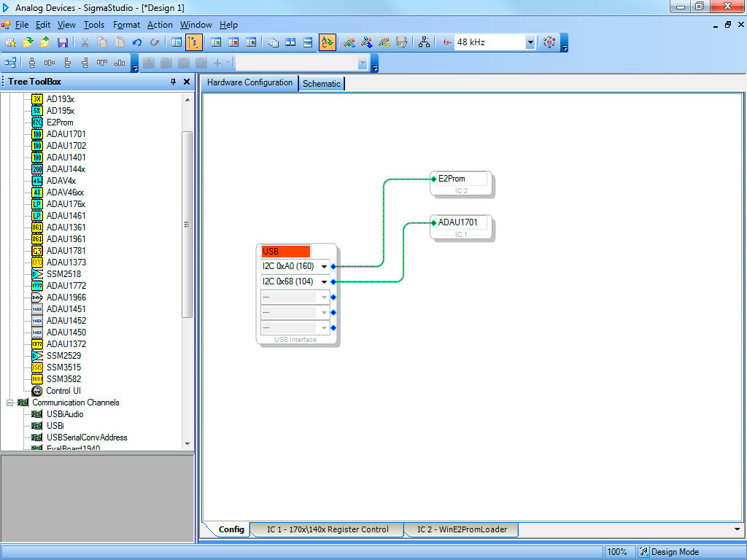
Task: Open the 48 kHz sample rate dropdown
Action: pos(530,42)
